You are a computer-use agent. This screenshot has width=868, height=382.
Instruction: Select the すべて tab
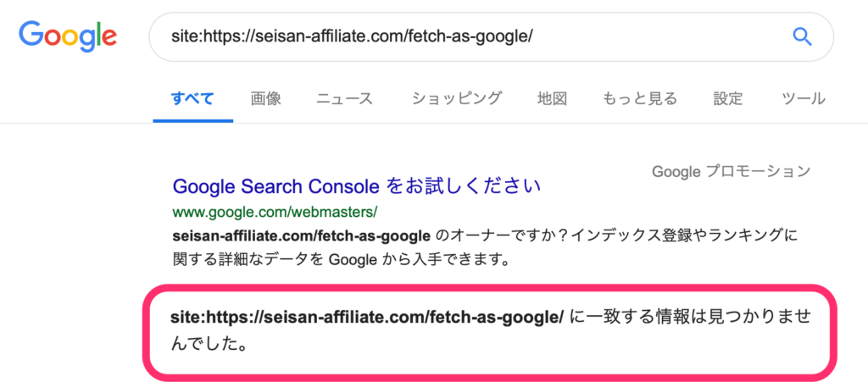click(x=192, y=98)
